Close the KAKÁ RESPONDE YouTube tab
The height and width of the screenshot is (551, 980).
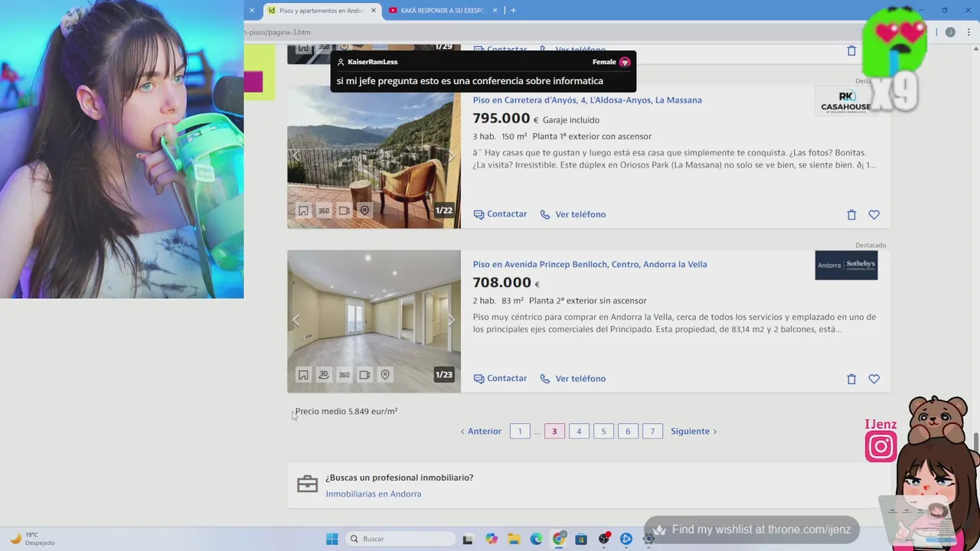(495, 11)
